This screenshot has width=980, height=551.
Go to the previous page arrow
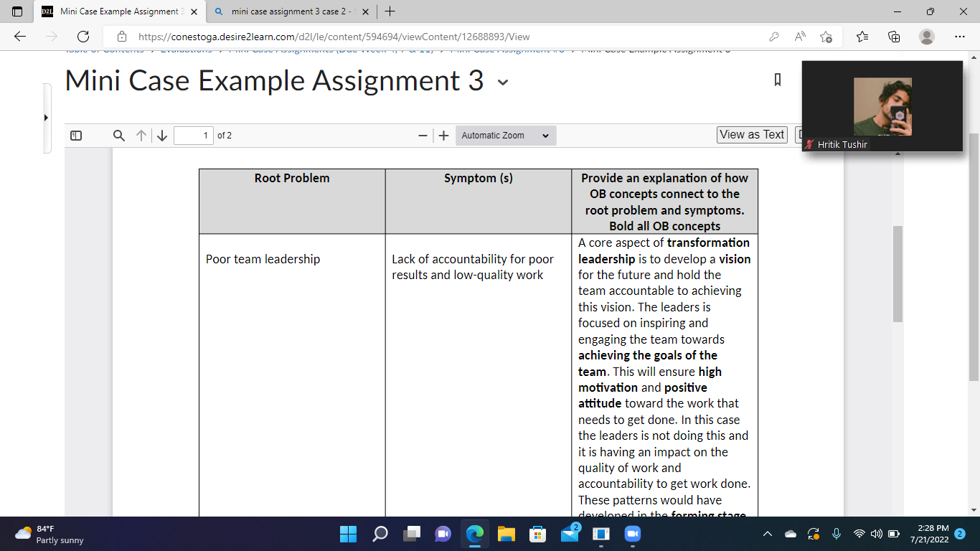pos(141,135)
